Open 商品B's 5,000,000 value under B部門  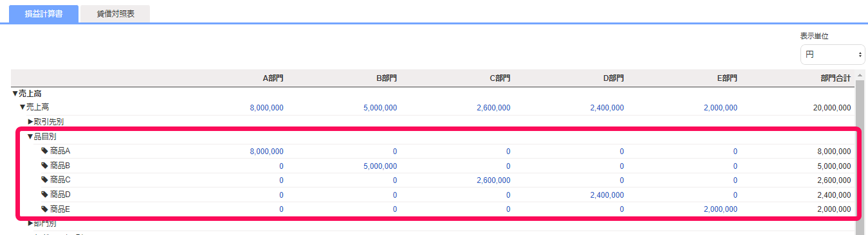point(380,166)
